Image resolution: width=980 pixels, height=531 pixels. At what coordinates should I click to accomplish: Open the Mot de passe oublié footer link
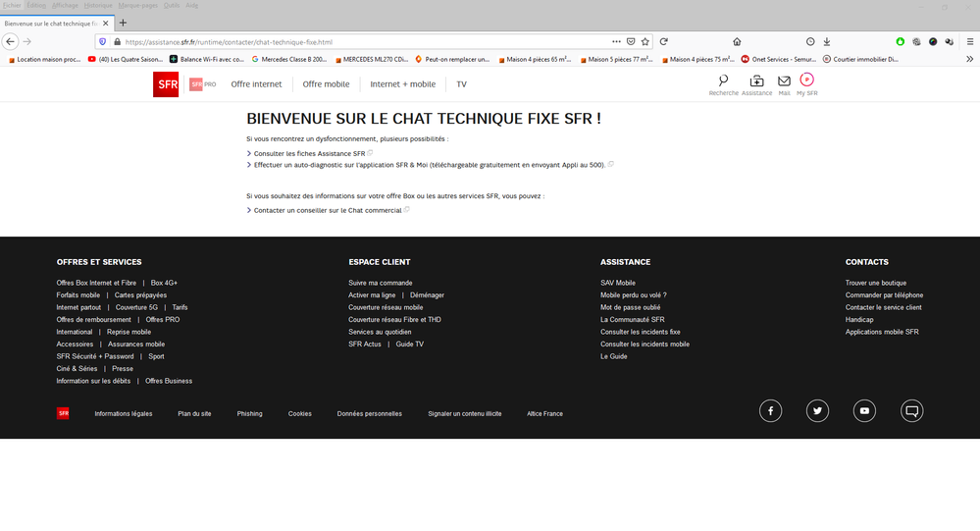[x=630, y=307]
